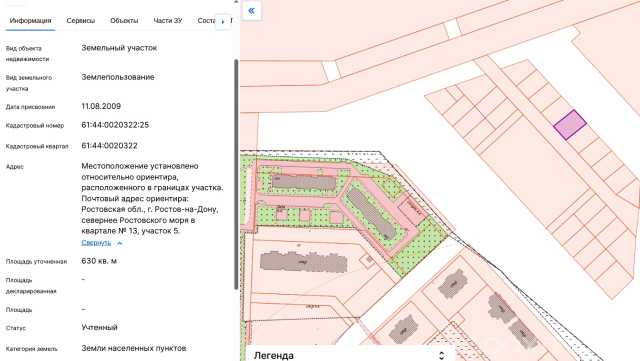Select the Информация tab

click(30, 20)
